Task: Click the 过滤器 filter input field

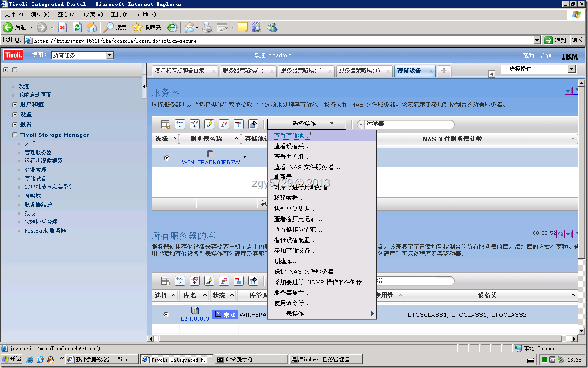Action: 409,124
